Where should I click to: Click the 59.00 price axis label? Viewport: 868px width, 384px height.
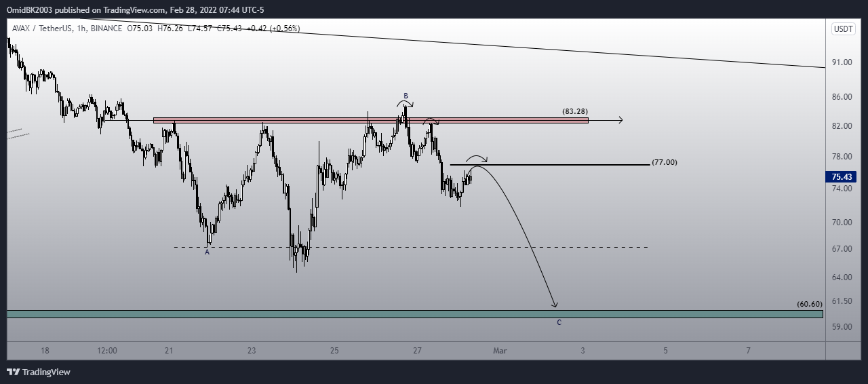point(843,327)
